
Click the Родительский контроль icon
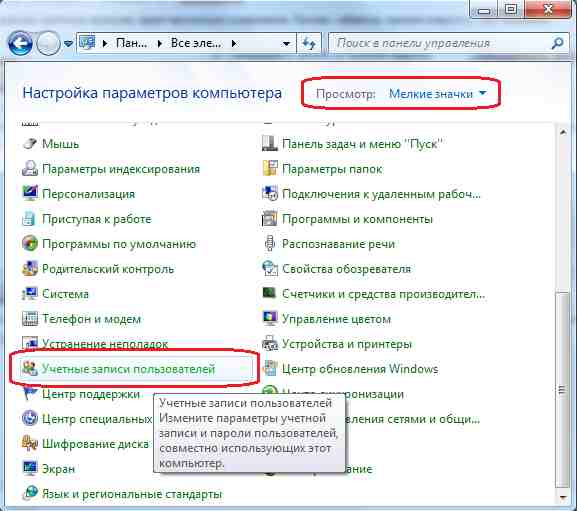[x=29, y=269]
